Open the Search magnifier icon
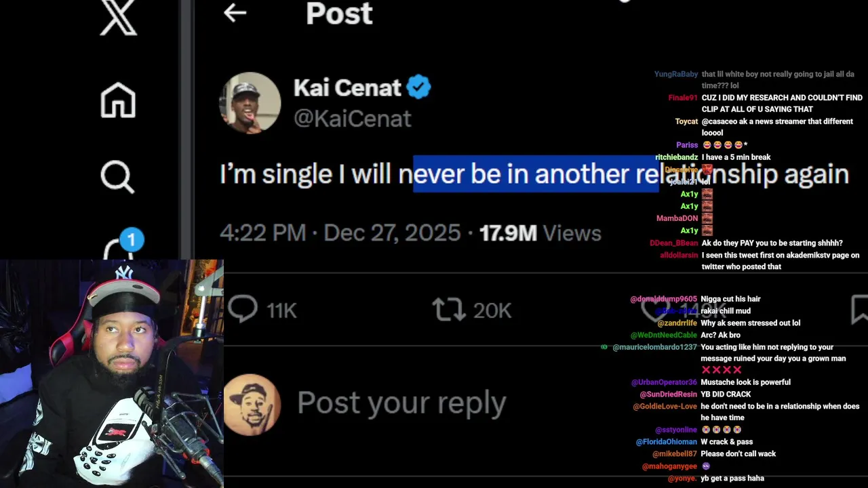Screen dimensions: 868x488 click(117, 177)
